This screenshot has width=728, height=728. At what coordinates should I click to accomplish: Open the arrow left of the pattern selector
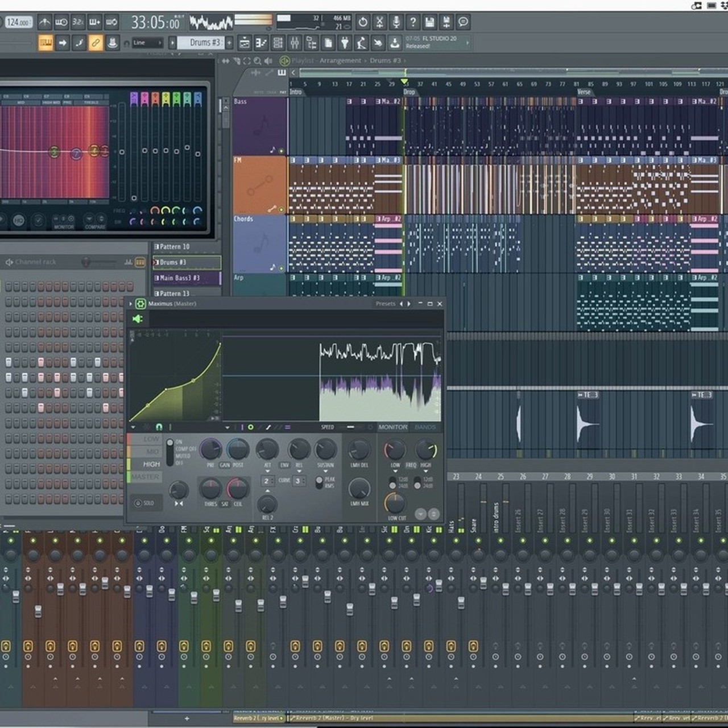pos(172,43)
